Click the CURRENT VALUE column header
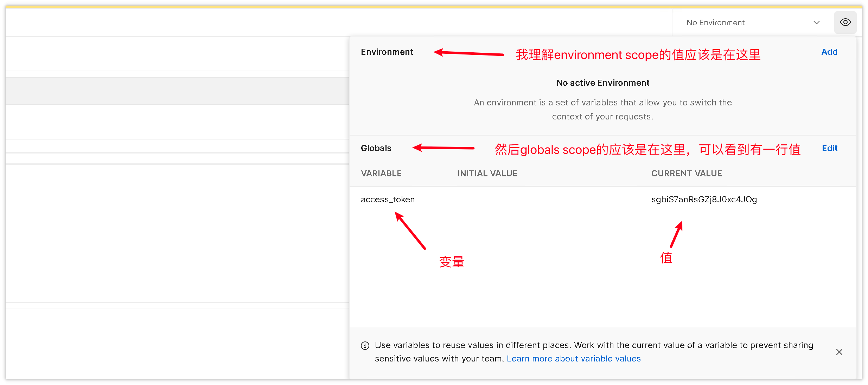 (x=686, y=174)
